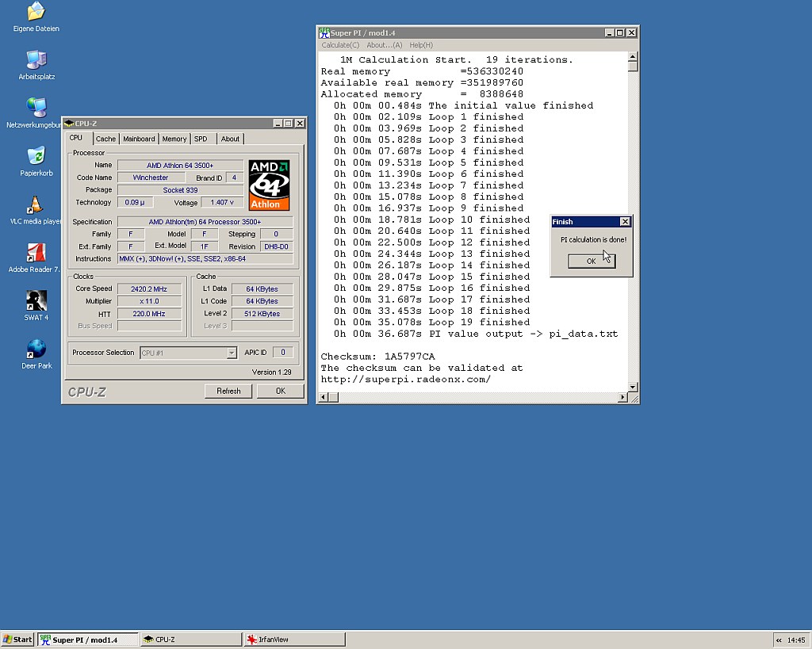Minimize the CPU-Z window
Viewport: 812px width, 649px height.
278,123
